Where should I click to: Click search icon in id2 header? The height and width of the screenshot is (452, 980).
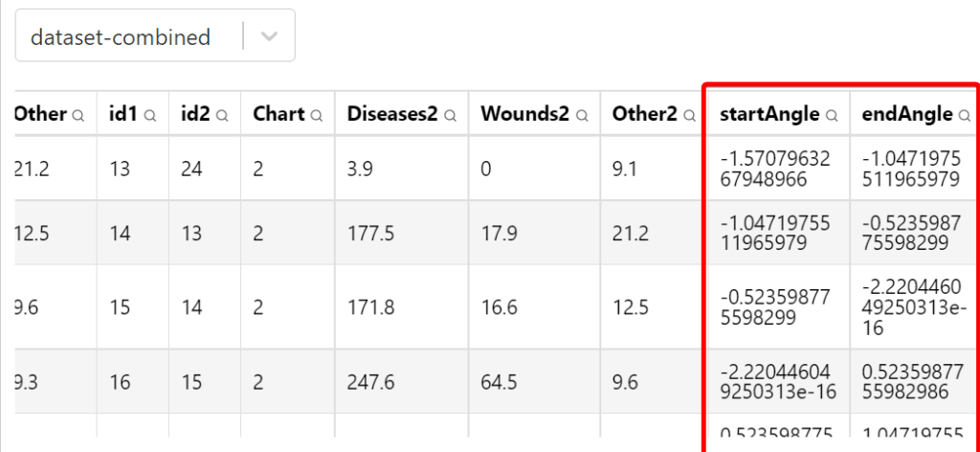[222, 115]
